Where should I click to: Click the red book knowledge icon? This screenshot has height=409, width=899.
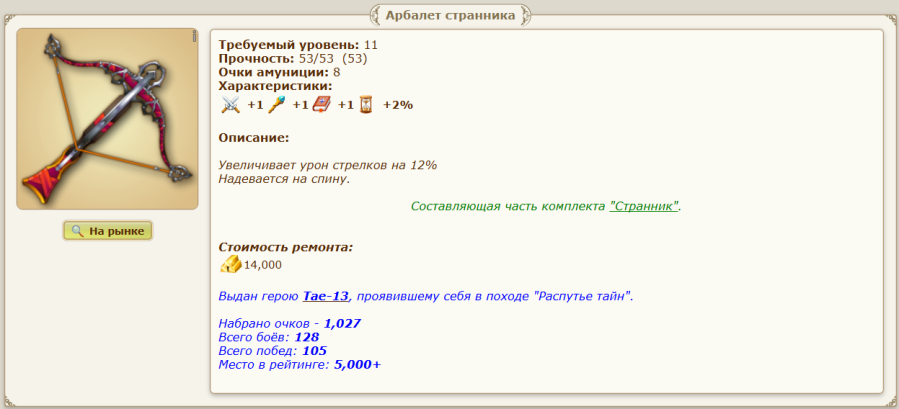point(322,105)
